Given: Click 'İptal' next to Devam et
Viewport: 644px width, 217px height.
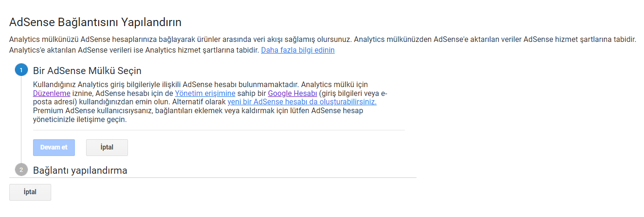Looking at the screenshot, I should tap(107, 147).
